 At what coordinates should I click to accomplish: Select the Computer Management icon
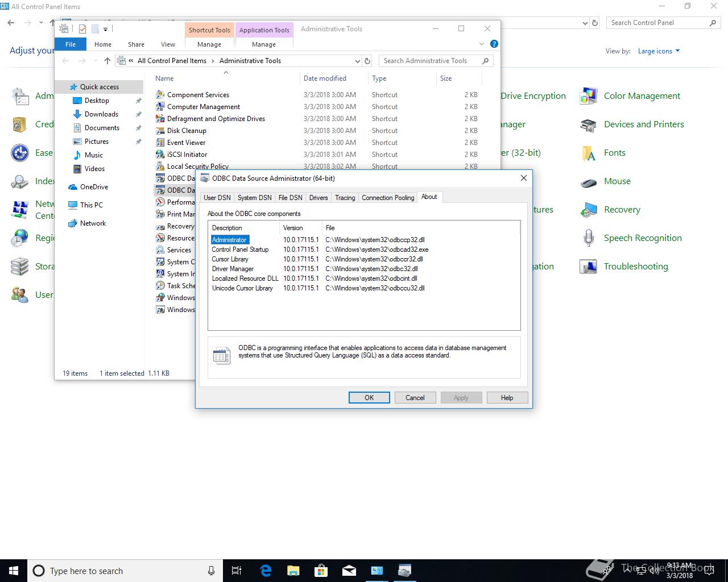tap(160, 107)
